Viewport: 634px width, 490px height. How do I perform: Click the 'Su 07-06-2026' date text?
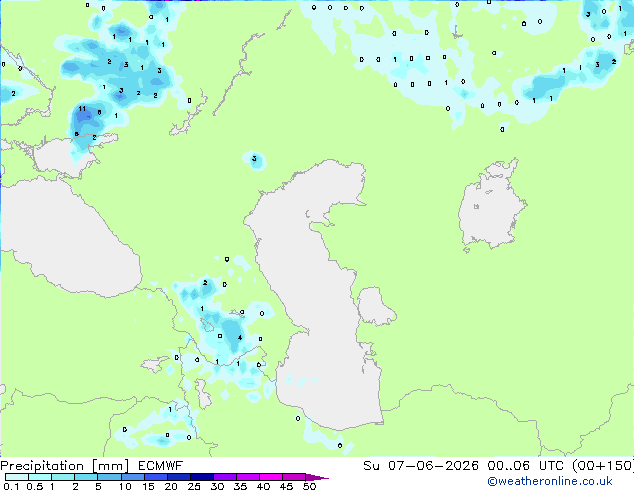point(421,466)
